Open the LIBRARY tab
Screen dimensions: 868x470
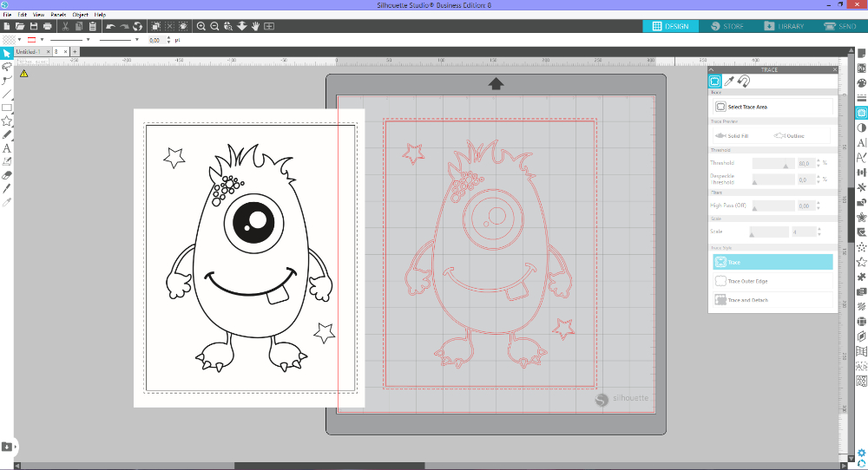click(784, 26)
